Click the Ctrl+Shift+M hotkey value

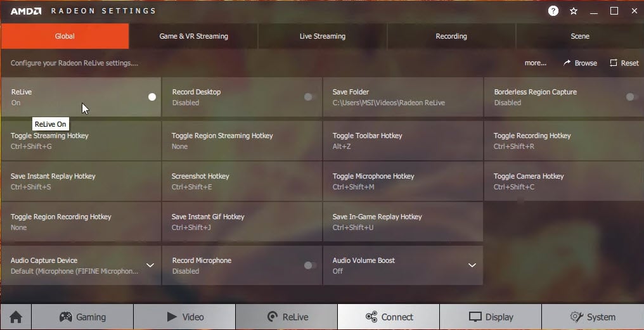354,187
